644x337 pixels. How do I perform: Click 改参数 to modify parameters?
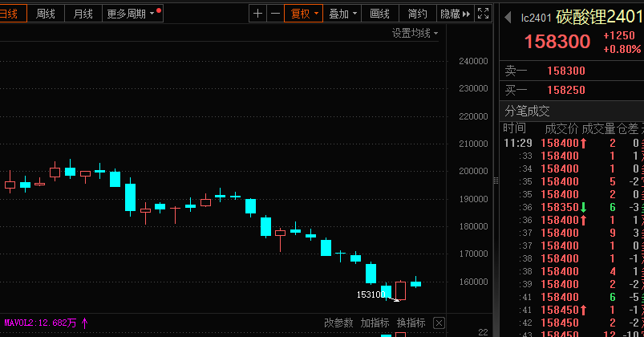click(x=338, y=323)
